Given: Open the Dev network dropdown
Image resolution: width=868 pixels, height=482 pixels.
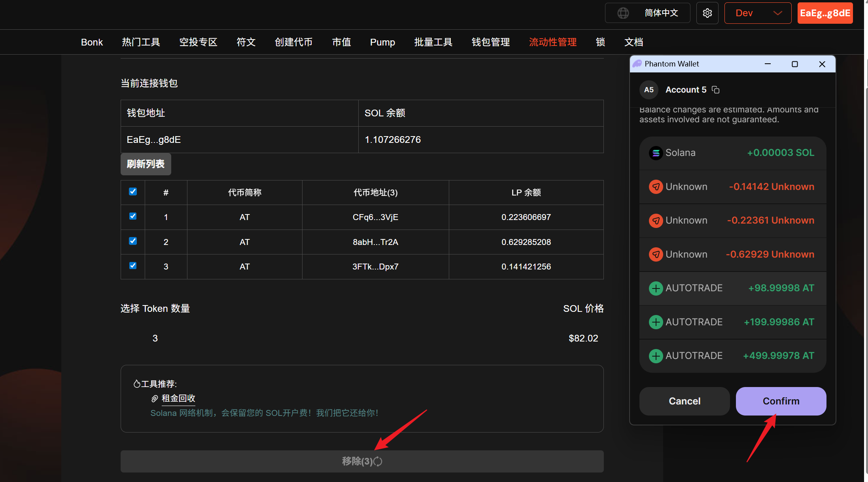Looking at the screenshot, I should tap(757, 13).
